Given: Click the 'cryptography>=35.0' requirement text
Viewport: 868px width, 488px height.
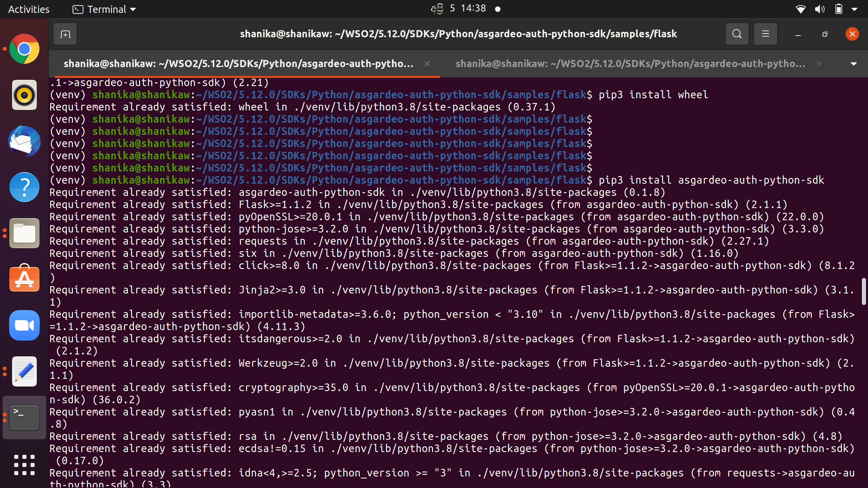Looking at the screenshot, I should (x=293, y=387).
